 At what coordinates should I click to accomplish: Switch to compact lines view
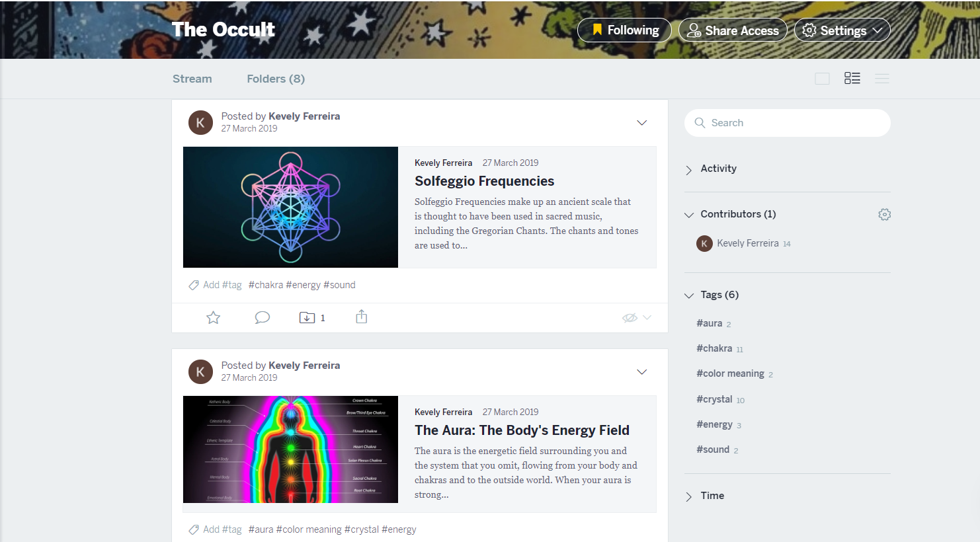click(x=882, y=79)
